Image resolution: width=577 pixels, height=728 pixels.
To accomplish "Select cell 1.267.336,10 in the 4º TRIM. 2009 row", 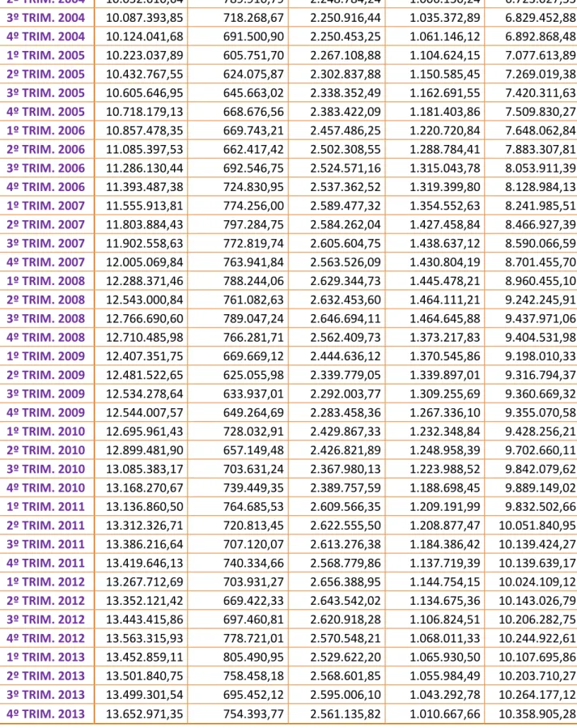I will tap(444, 412).
